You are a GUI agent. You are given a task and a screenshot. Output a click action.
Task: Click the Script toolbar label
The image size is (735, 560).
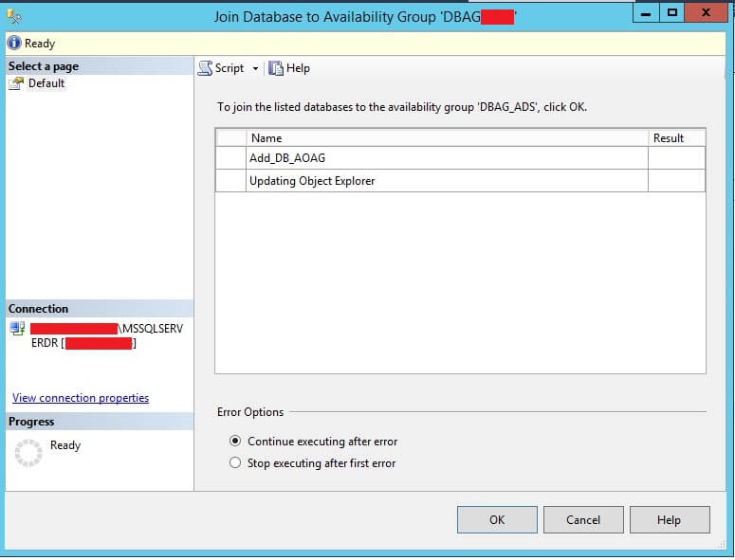coord(230,68)
